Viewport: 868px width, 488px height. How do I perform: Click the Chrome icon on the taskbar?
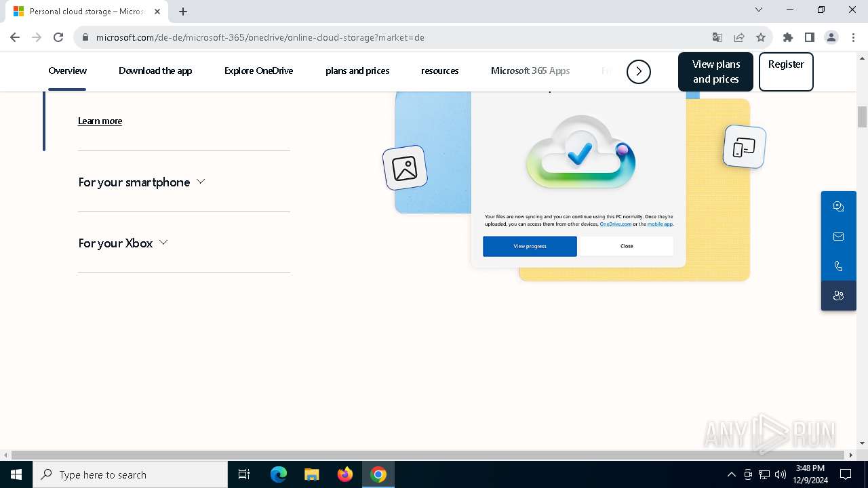pyautogui.click(x=378, y=474)
